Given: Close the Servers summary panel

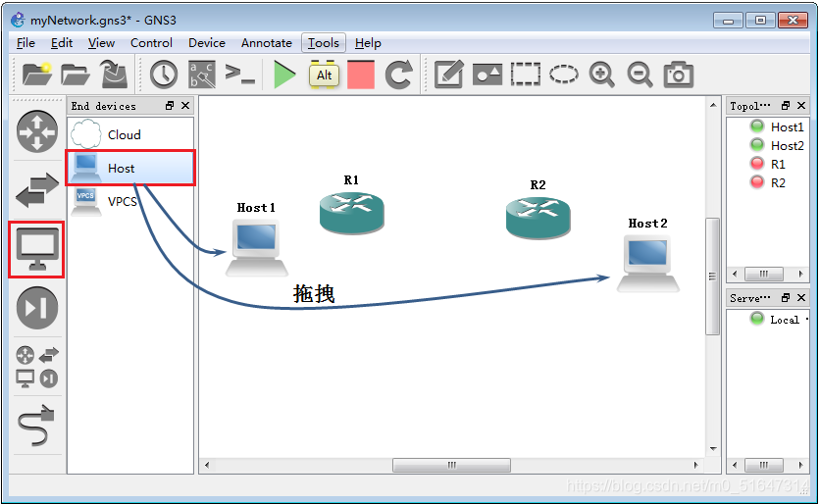Looking at the screenshot, I should tap(801, 298).
